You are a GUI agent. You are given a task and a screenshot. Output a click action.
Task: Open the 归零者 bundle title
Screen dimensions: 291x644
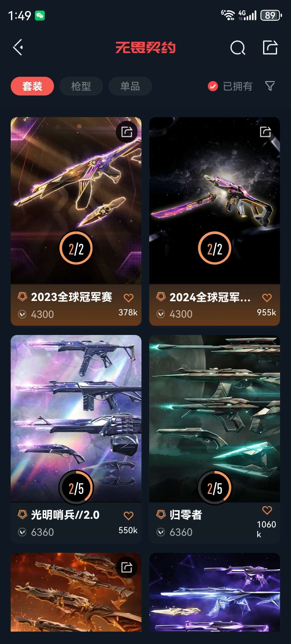coord(186,515)
